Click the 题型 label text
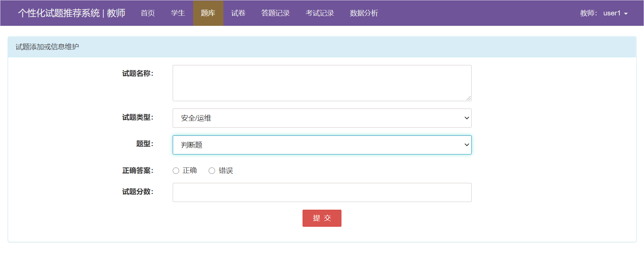Viewport: 644px width, 276px height. click(x=145, y=144)
